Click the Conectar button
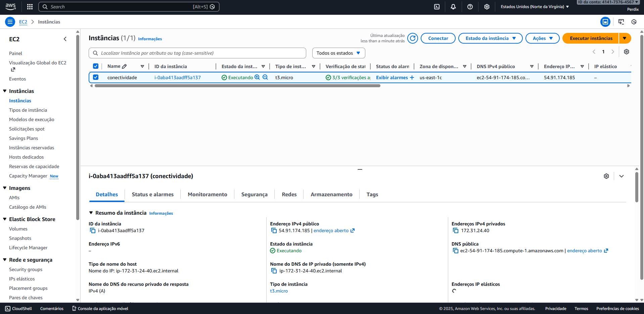Screen dimensions: 644x314 [x=438, y=38]
